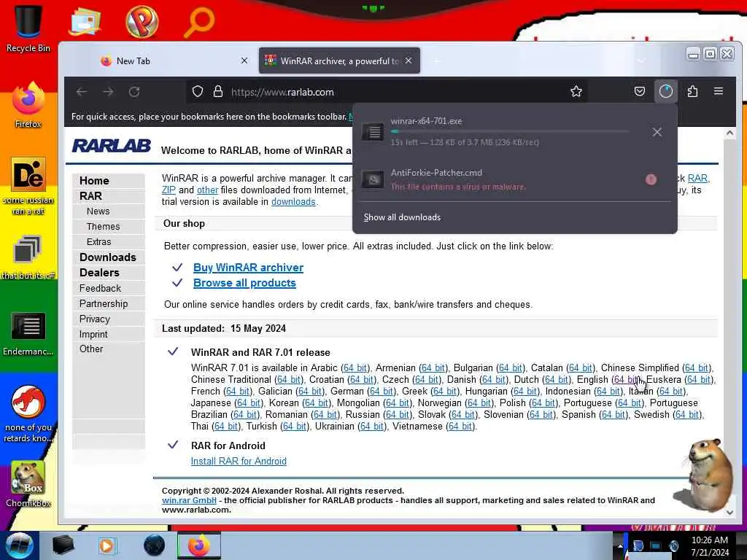Screen dimensions: 747x560
Task: Download Arabic 64 bit WinRAR
Action: pyautogui.click(x=355, y=367)
